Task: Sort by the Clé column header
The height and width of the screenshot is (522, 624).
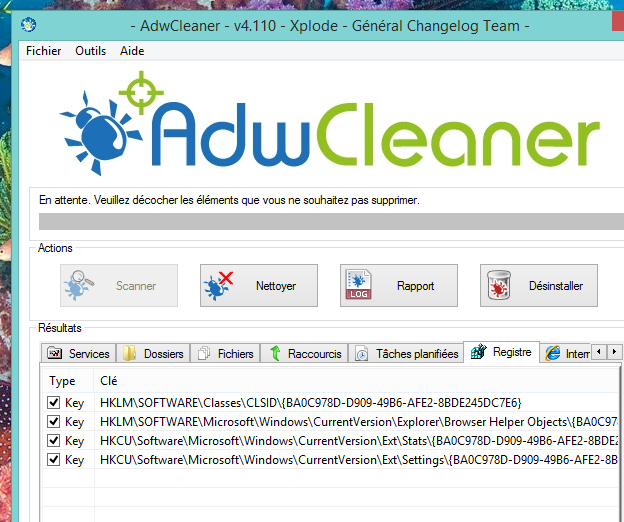Action: click(356, 381)
